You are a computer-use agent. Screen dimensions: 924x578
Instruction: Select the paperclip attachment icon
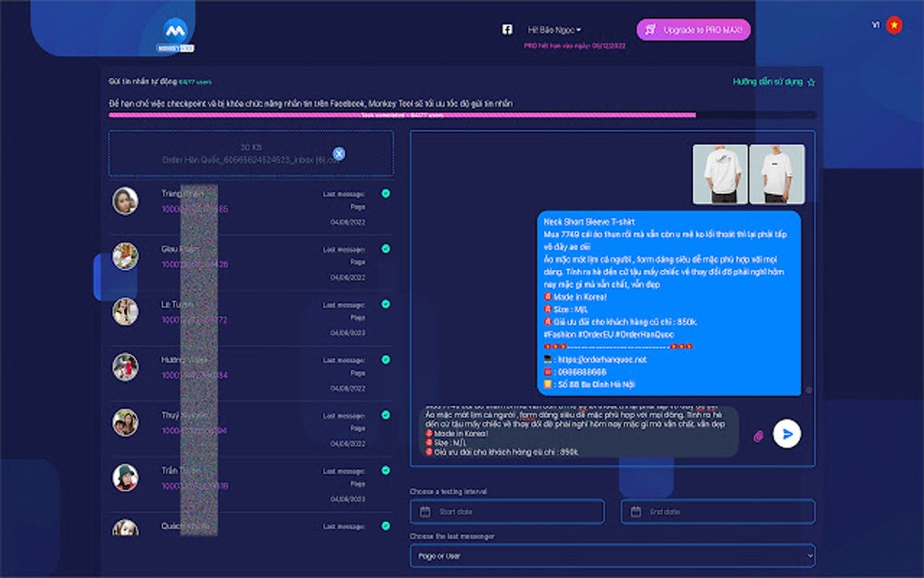point(758,435)
